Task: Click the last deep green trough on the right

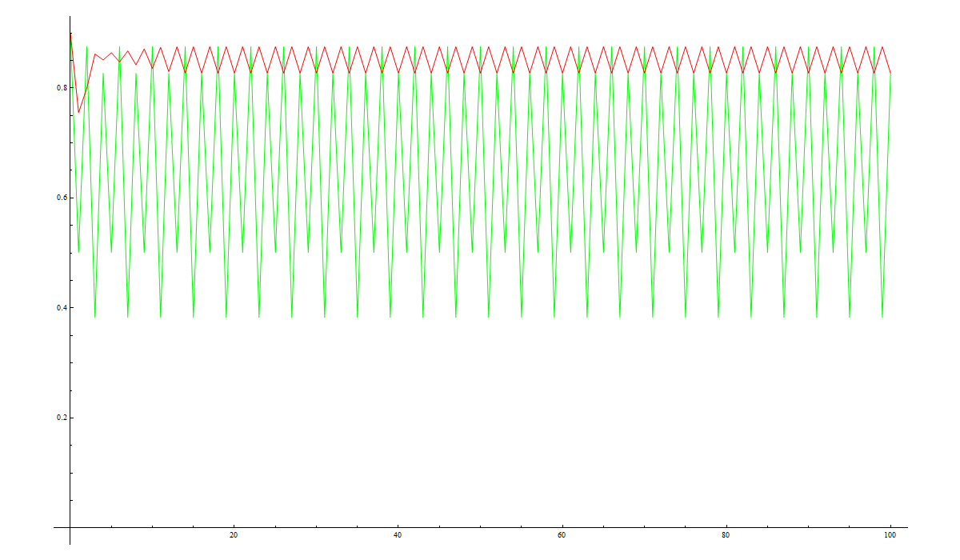Action: (x=882, y=317)
